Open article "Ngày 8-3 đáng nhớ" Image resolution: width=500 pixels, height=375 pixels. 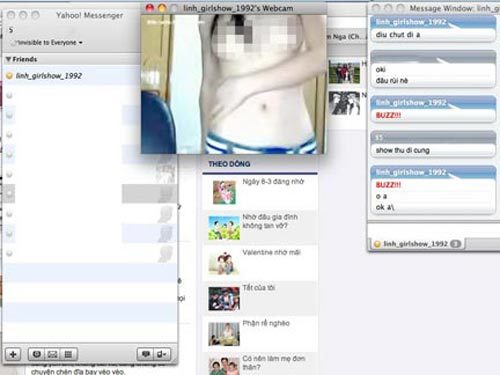(273, 182)
